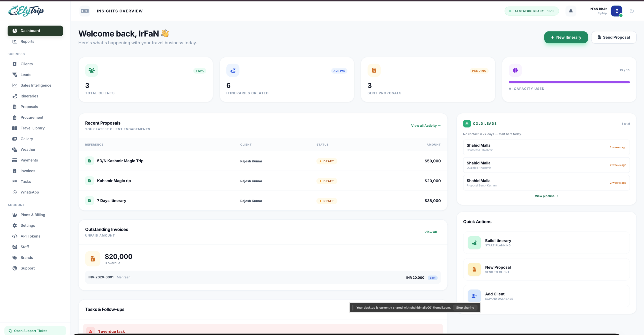Click the ACTIVE itineraries badge

click(x=339, y=71)
